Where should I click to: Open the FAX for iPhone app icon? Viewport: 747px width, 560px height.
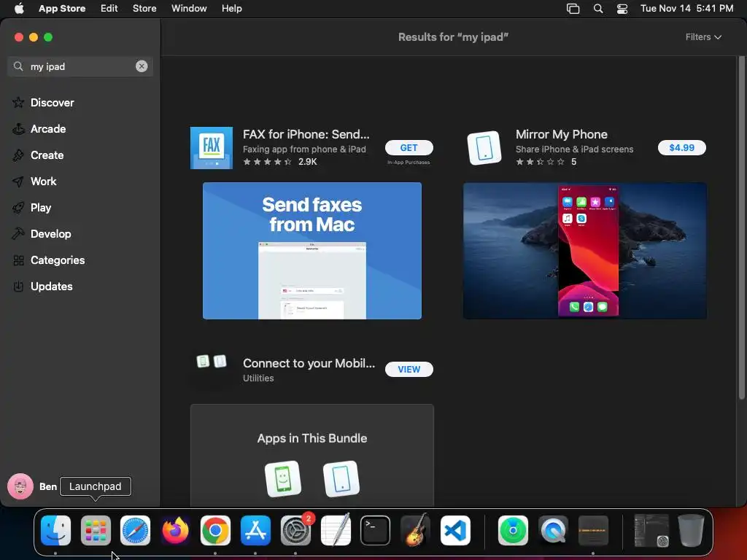pos(212,147)
